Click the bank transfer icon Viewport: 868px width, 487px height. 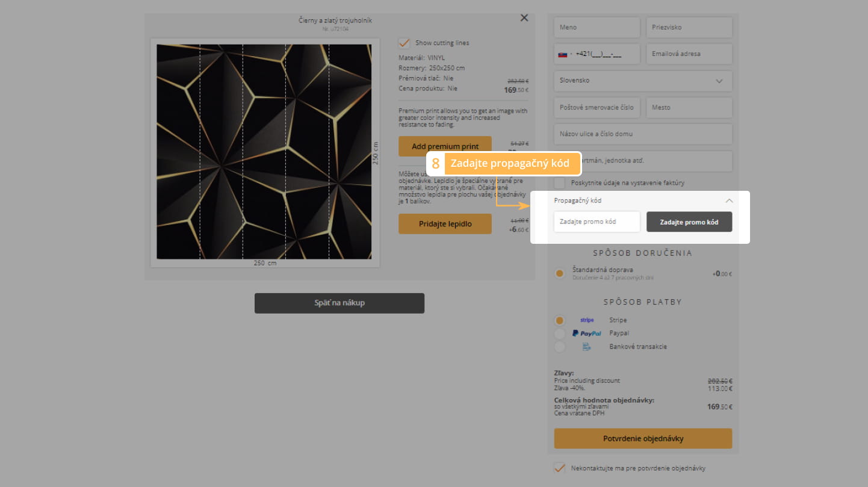click(x=586, y=347)
